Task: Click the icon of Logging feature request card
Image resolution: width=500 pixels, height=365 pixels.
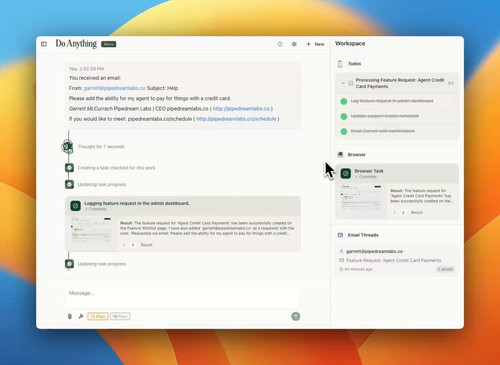Action: [x=76, y=206]
